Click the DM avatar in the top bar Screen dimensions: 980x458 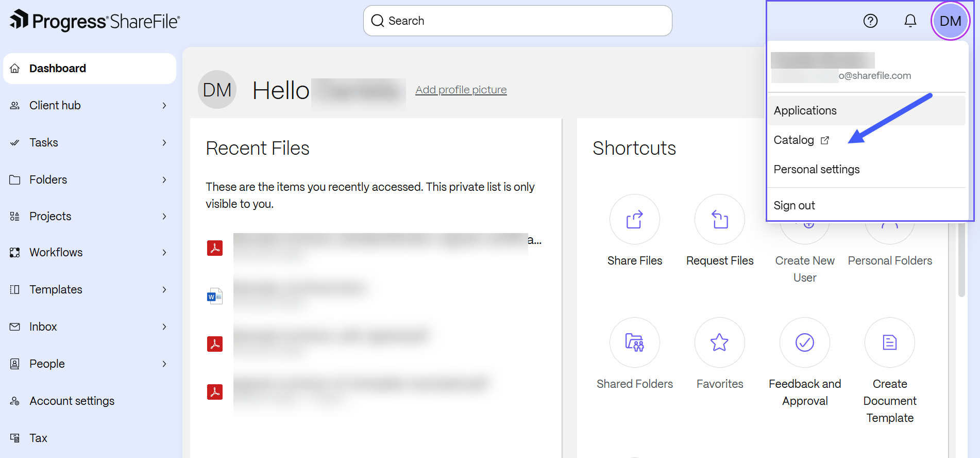click(950, 21)
